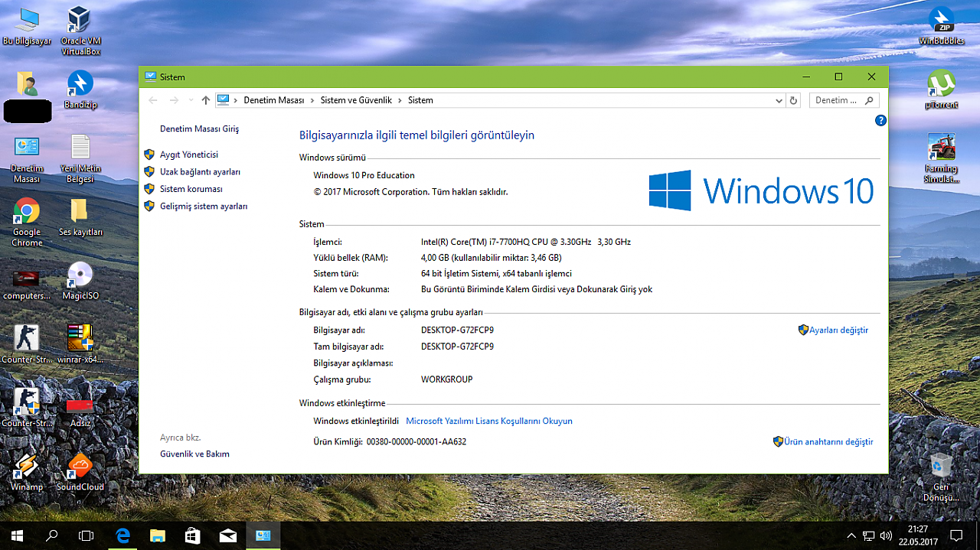Expand the chevron after Denetim Masası breadcrumb
980x550 pixels.
[312, 100]
